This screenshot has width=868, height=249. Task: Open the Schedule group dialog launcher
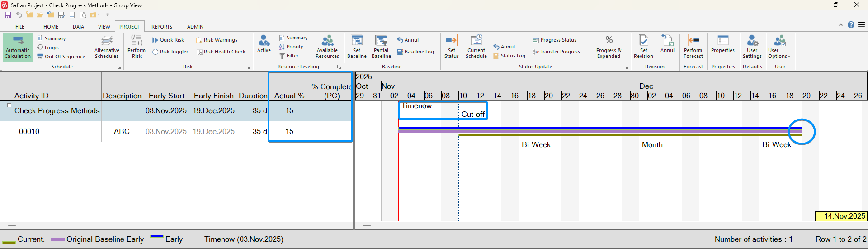pyautogui.click(x=119, y=67)
